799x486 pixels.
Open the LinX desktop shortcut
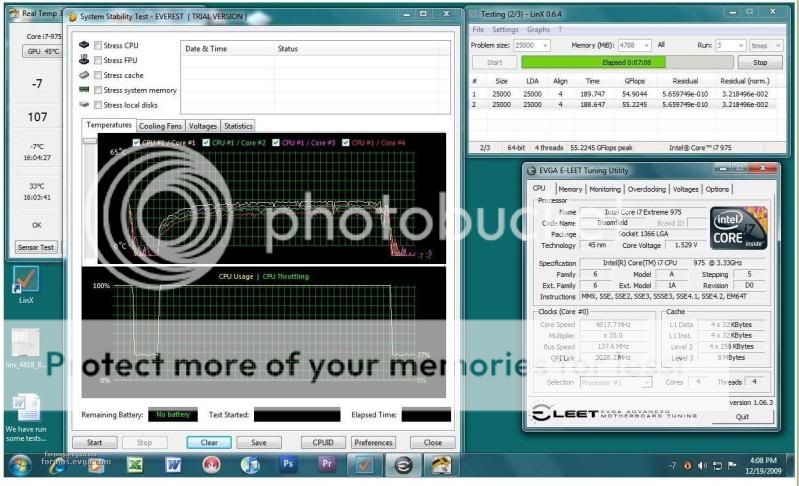coord(27,284)
